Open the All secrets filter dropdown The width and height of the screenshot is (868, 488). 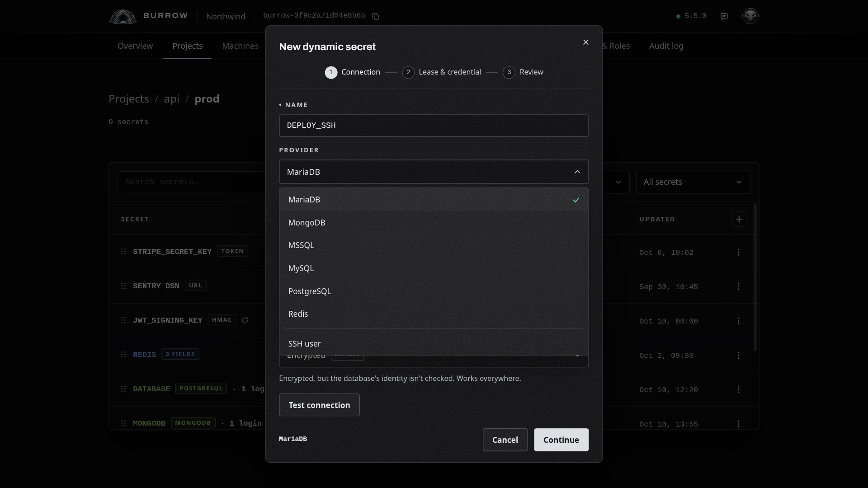tap(693, 182)
